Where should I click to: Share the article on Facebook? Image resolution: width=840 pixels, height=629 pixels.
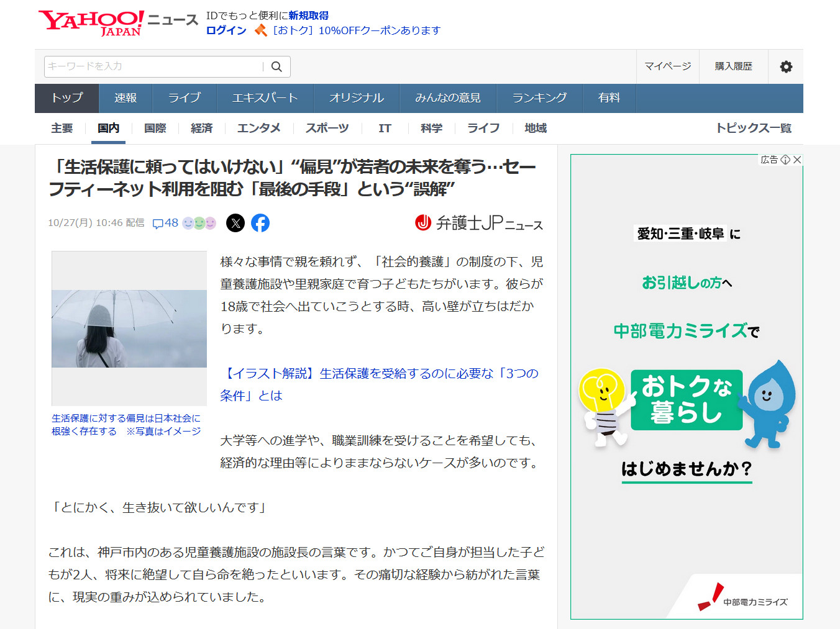click(260, 223)
